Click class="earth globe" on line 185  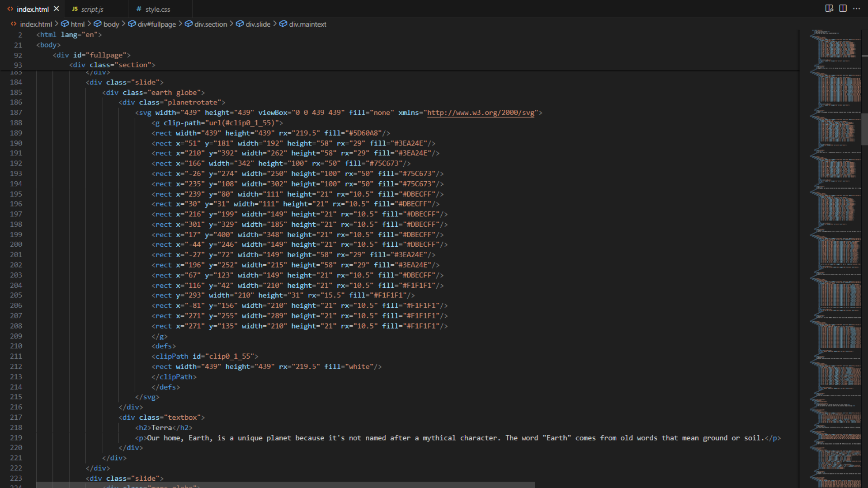pos(161,93)
